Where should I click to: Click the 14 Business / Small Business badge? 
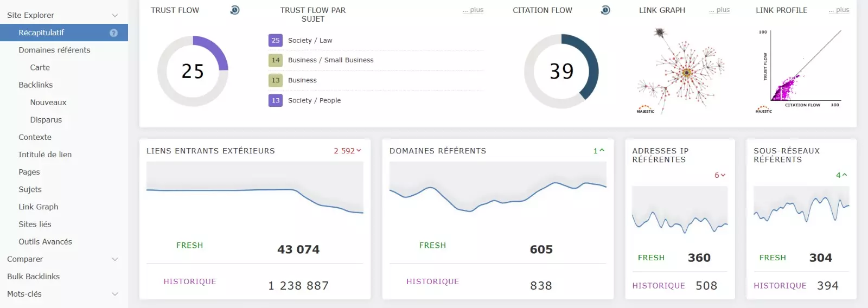click(x=276, y=60)
